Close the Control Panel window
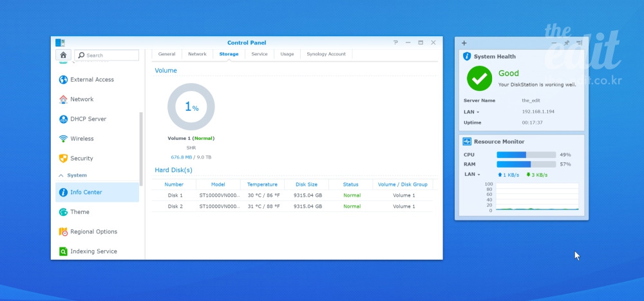Image resolution: width=644 pixels, height=301 pixels. pos(433,43)
